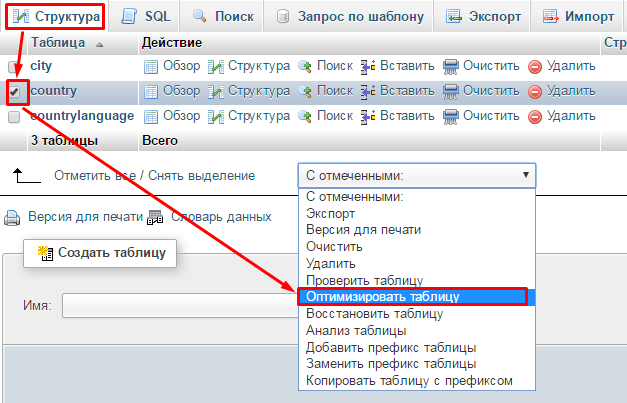Collapse the С отмеченными dropdown
Screen dimensions: 627x403
click(417, 176)
